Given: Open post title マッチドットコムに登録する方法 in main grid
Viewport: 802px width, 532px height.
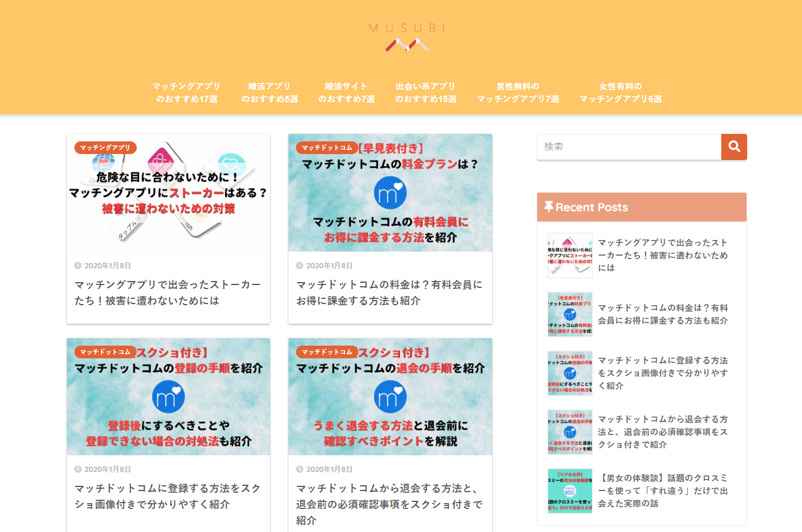Looking at the screenshot, I should click(x=167, y=496).
